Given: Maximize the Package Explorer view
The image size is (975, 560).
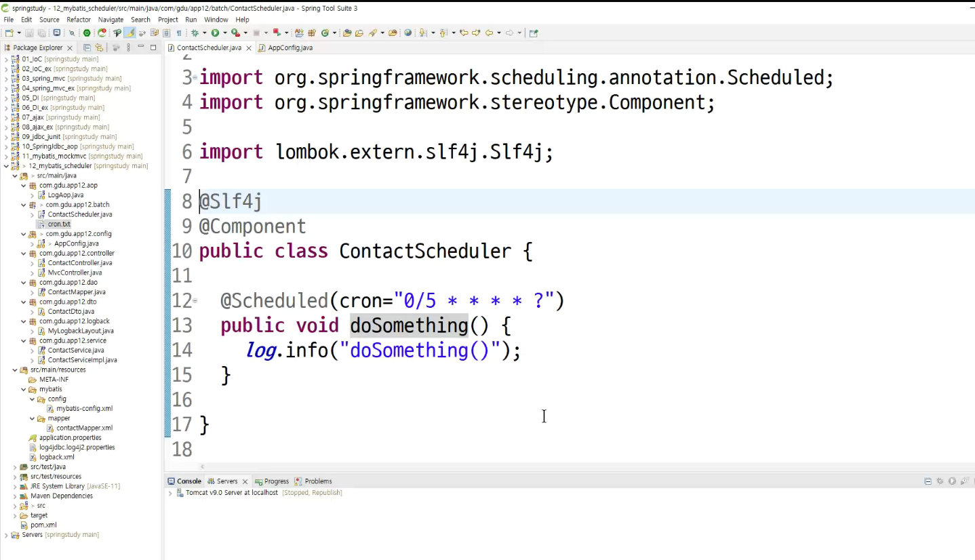Looking at the screenshot, I should pyautogui.click(x=153, y=47).
